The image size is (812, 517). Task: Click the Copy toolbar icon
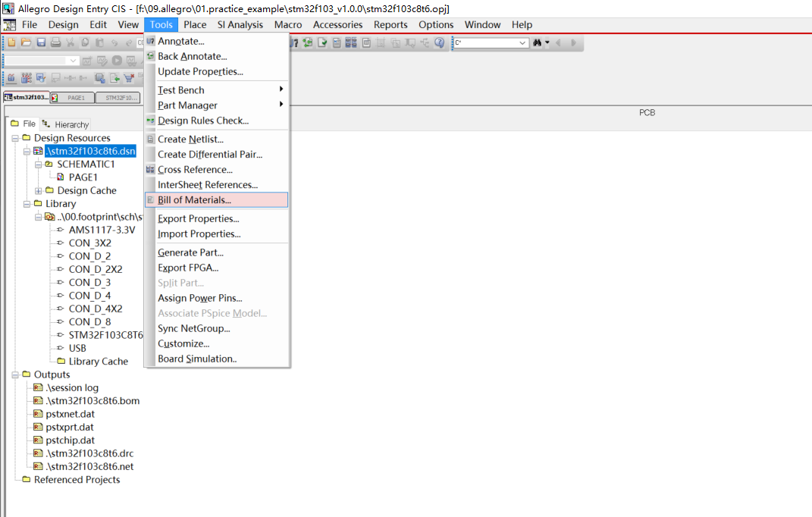[85, 42]
